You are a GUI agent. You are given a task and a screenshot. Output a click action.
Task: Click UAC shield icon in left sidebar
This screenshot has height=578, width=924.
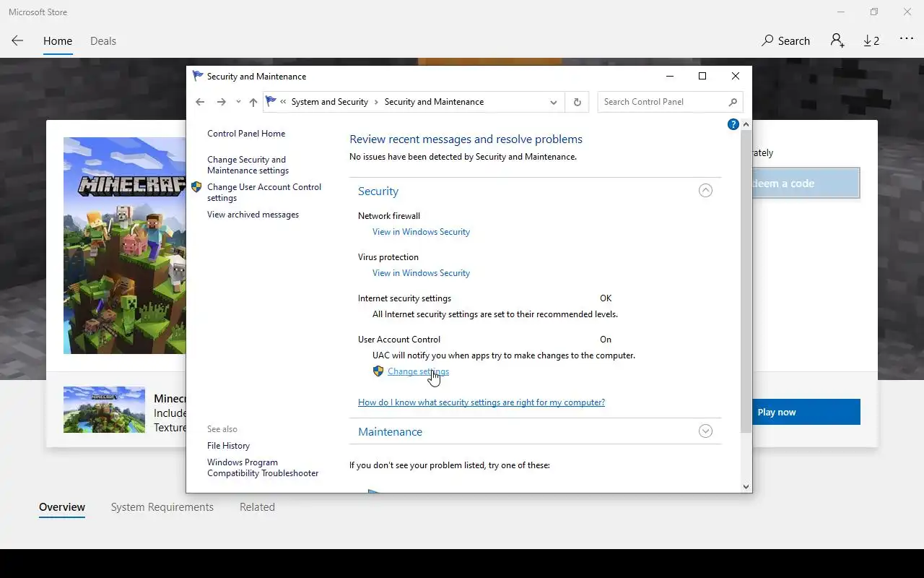(x=196, y=187)
